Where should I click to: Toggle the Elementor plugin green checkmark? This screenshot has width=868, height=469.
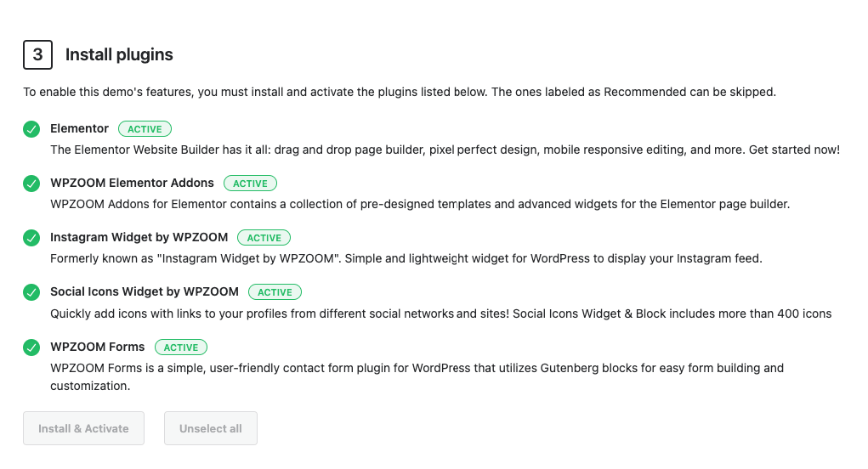point(31,129)
